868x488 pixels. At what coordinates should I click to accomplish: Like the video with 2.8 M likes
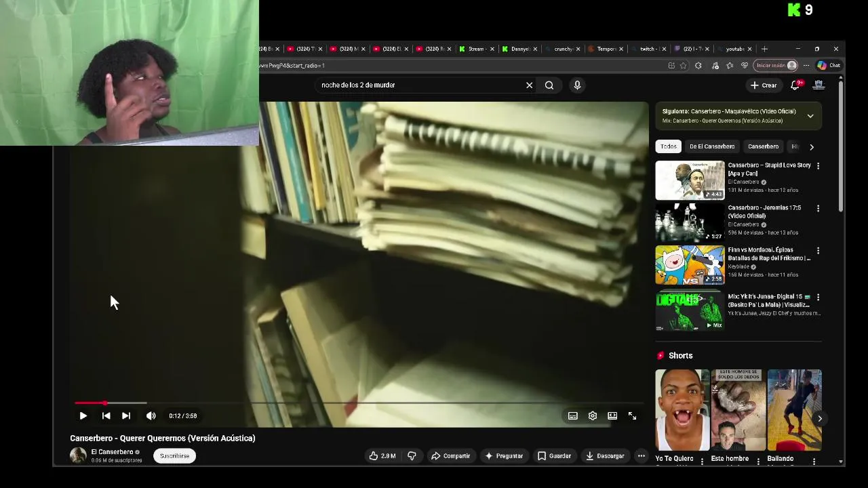382,456
